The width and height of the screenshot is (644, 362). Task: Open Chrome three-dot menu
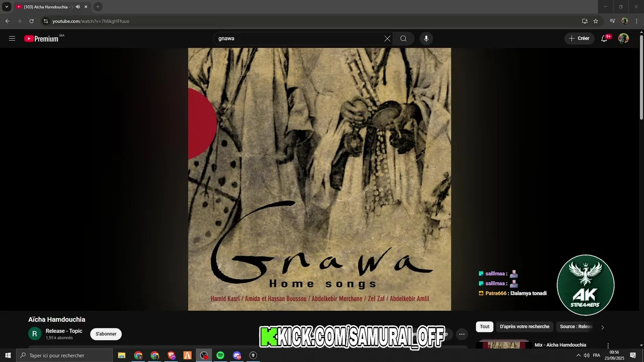point(636,21)
